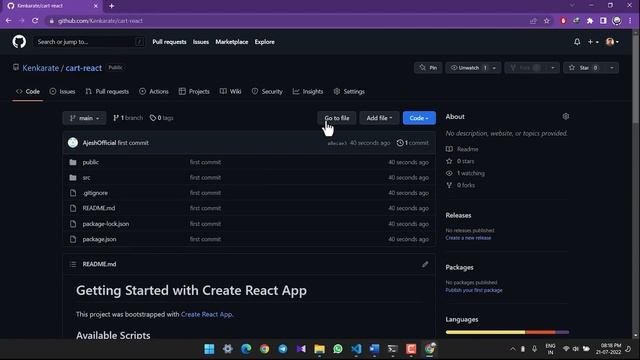640x360 pixels.
Task: Select the Code tab
Action: click(x=28, y=91)
